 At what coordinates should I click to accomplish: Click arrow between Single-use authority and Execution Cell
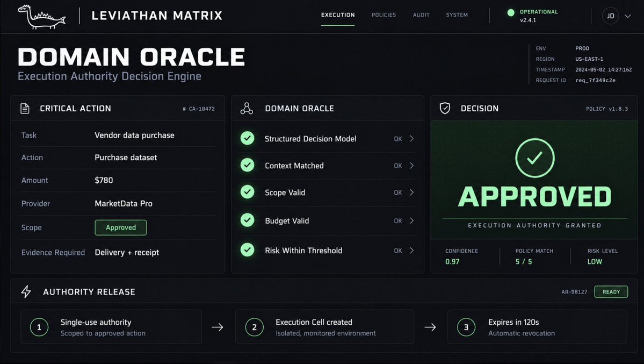(x=218, y=327)
